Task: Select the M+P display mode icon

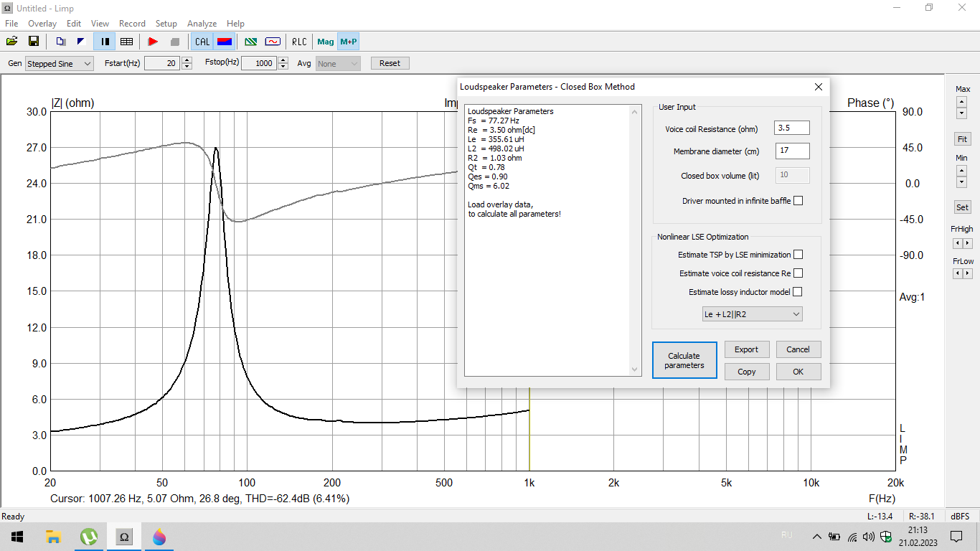Action: pyautogui.click(x=349, y=42)
